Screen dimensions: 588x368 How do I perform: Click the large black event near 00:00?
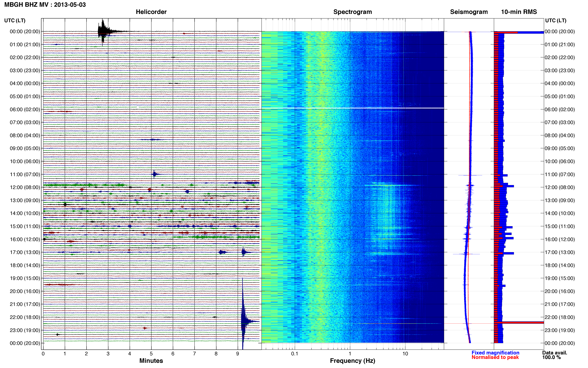point(103,31)
